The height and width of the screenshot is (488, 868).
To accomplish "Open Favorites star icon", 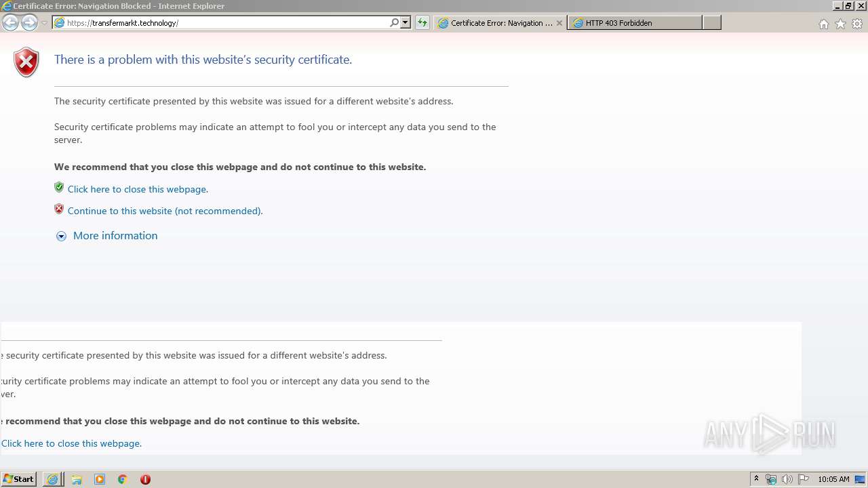I will pos(840,24).
